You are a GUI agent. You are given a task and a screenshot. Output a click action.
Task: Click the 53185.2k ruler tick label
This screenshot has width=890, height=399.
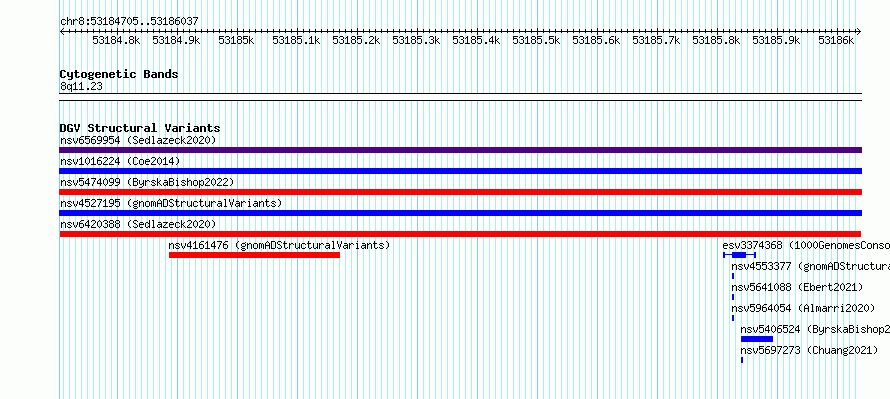pos(356,40)
